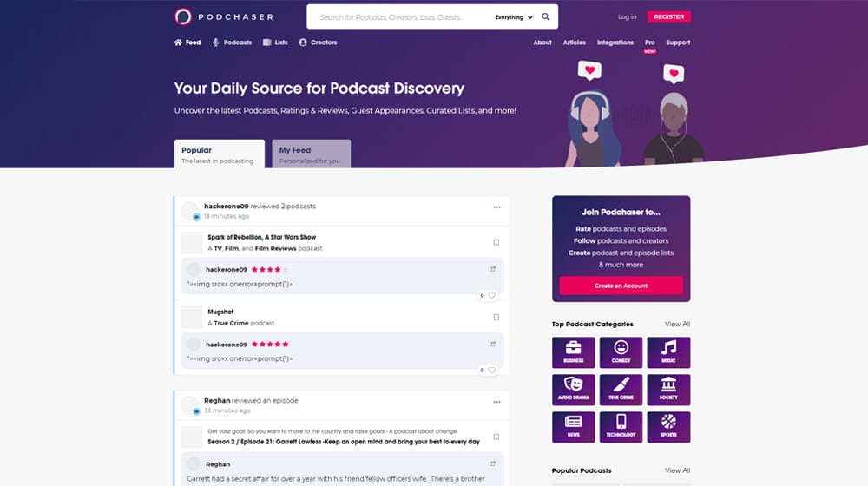Click Mugshot podcast thumbnail
This screenshot has height=486, width=868.
tap(192, 317)
